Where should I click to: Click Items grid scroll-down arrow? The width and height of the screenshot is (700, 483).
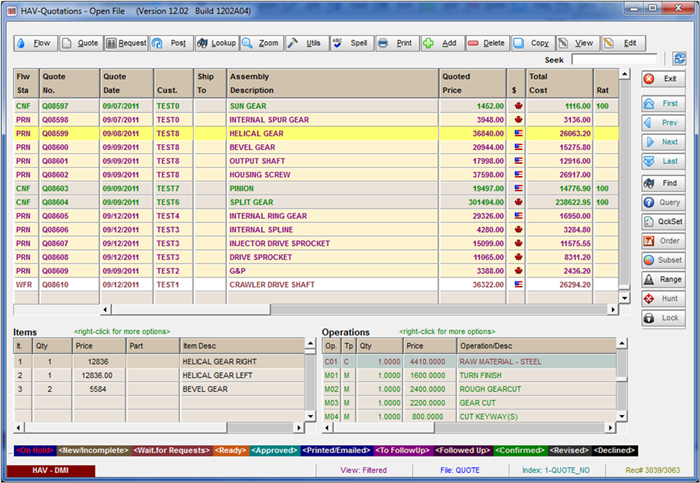[311, 416]
